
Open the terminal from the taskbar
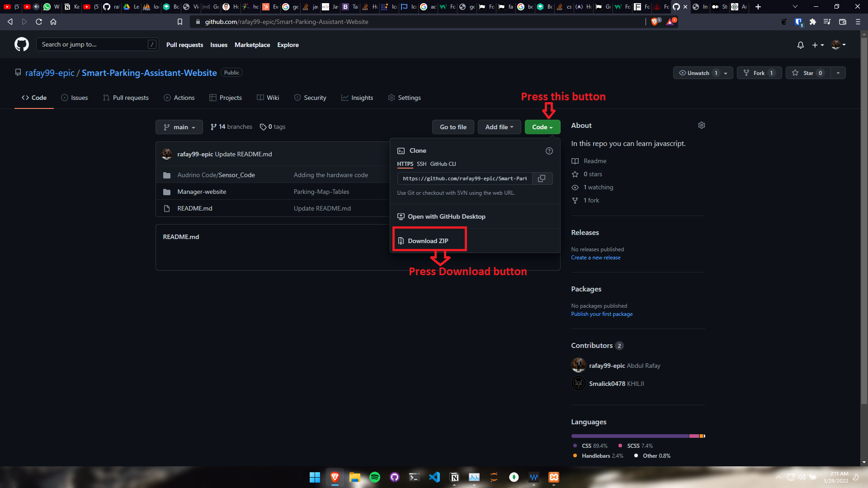[x=415, y=477]
